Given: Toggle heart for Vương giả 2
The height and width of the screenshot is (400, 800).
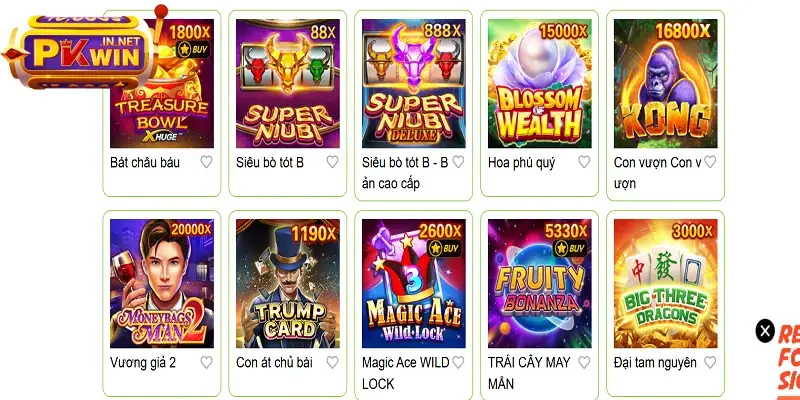Looking at the screenshot, I should tap(206, 362).
